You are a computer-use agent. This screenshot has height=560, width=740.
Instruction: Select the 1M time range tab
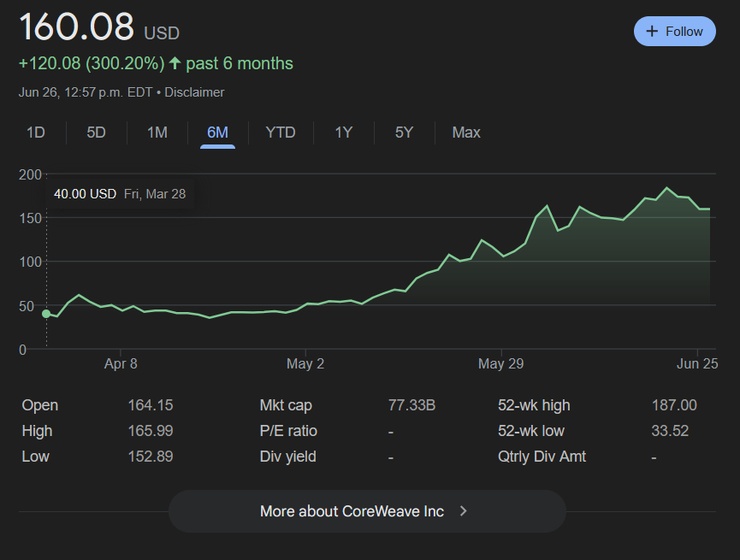157,133
